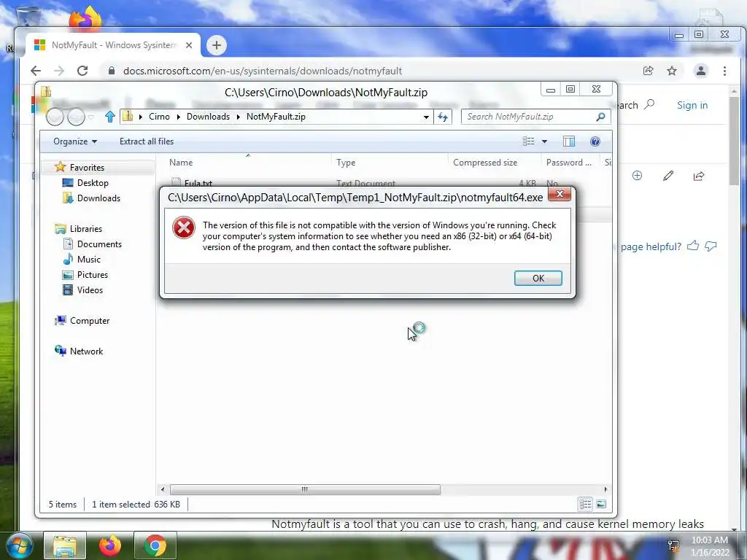Open Libraries in navigation pane

tap(86, 228)
